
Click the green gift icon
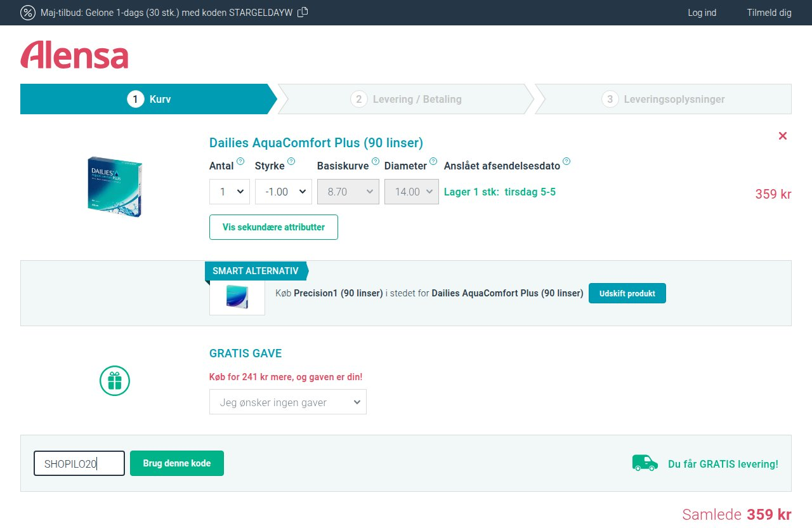coord(115,381)
